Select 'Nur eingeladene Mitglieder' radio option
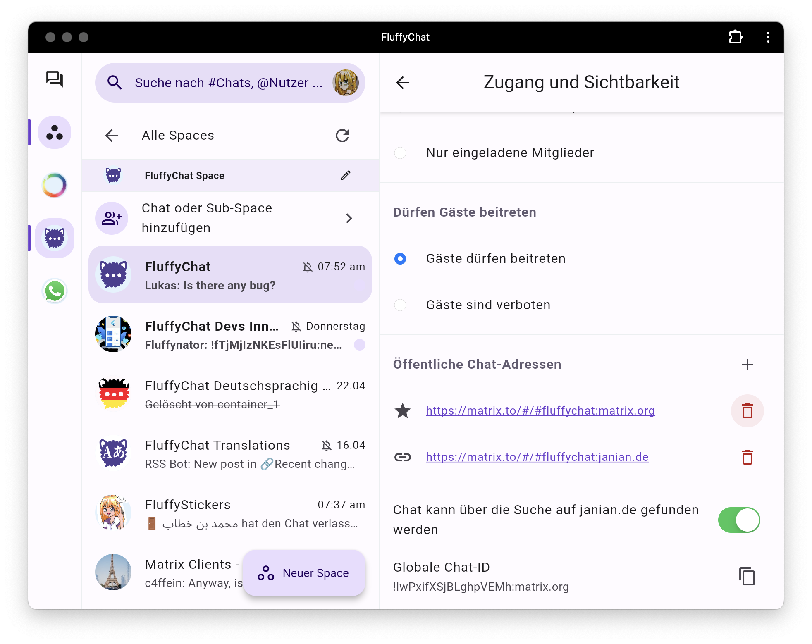The height and width of the screenshot is (644, 812). (400, 153)
